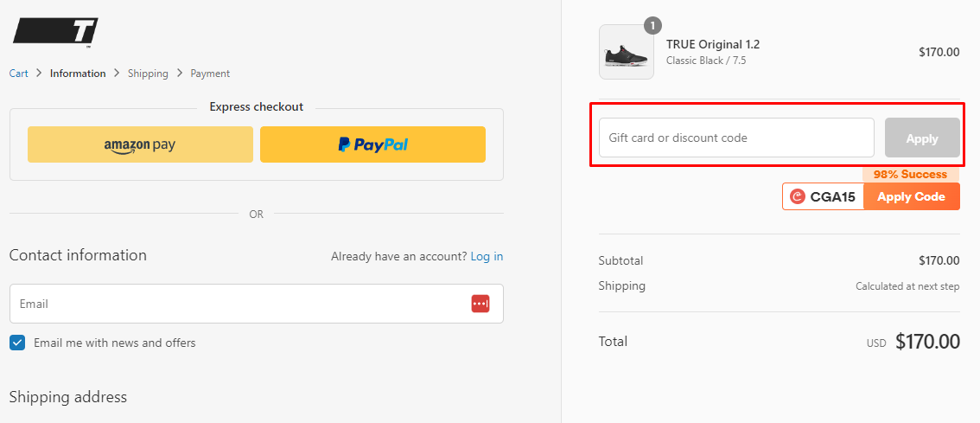Click the orange Apply Code button
Viewport: 980px width, 423px height.
pos(911,196)
